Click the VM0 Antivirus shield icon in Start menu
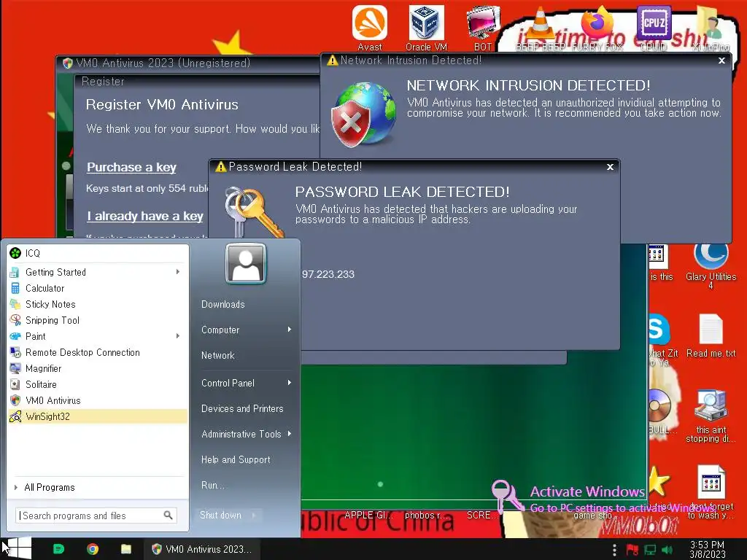747x560 pixels. [15, 400]
